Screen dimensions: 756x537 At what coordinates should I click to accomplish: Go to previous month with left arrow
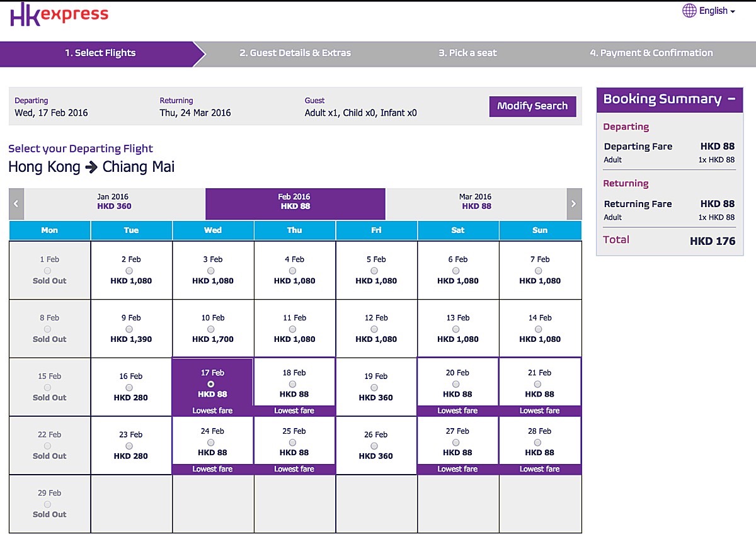(16, 204)
